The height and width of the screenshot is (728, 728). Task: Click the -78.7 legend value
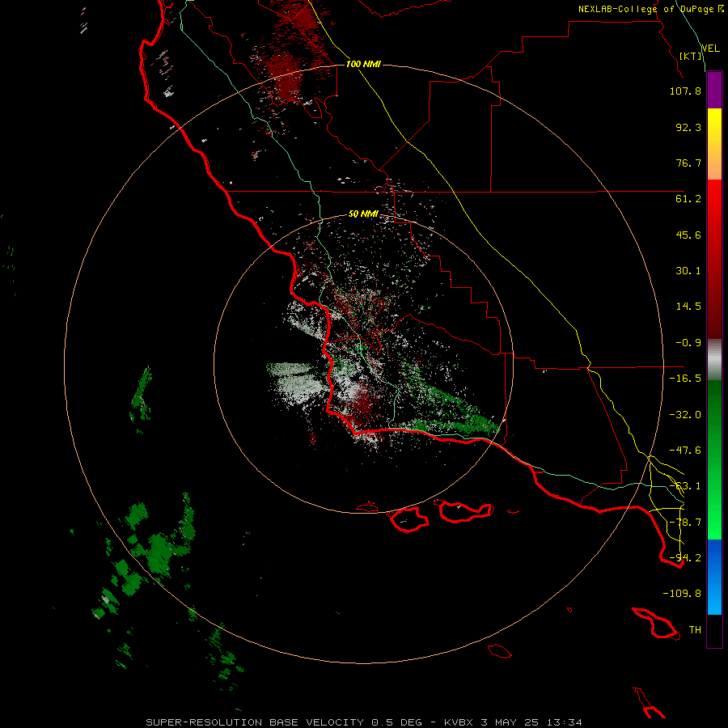tap(685, 523)
